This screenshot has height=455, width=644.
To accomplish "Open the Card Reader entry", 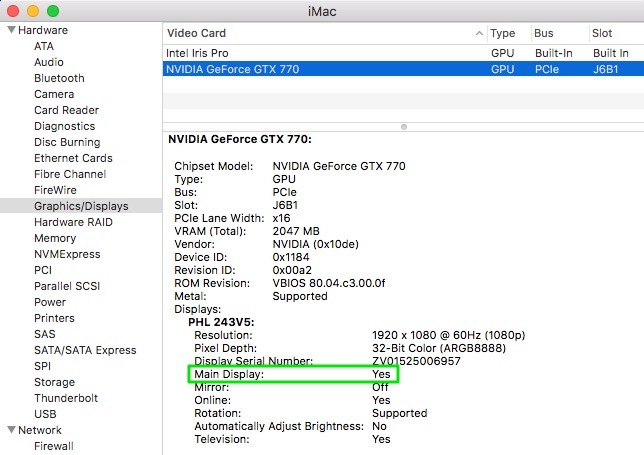I will pyautogui.click(x=67, y=110).
